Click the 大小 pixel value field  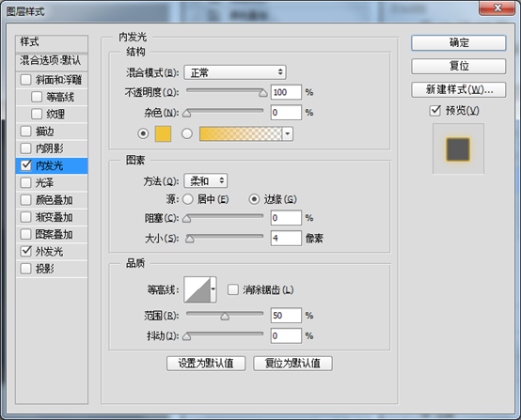[286, 238]
